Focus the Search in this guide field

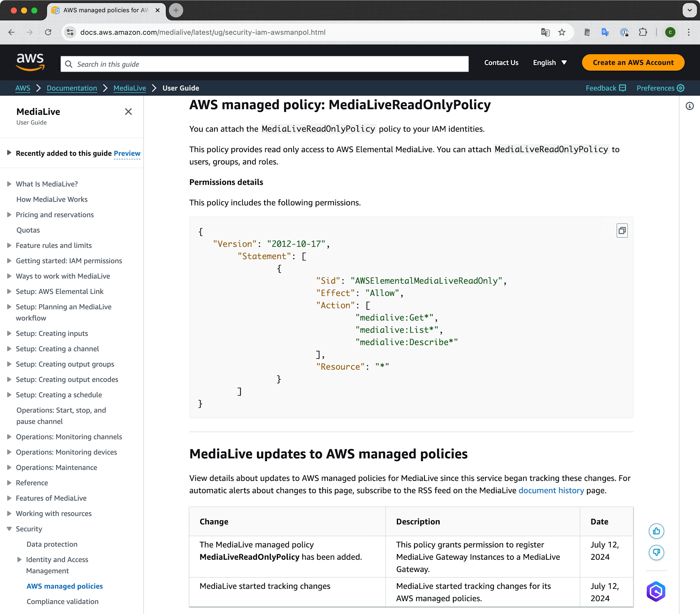[x=265, y=64]
